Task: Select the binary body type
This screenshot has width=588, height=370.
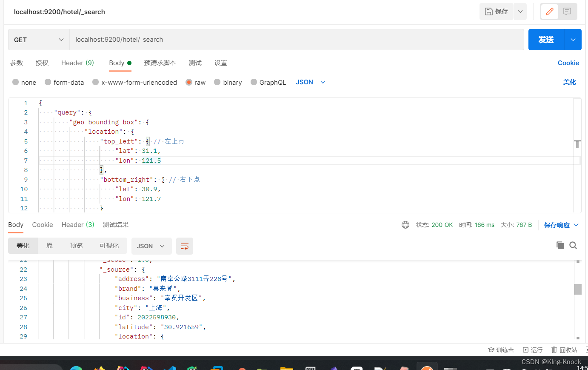Action: (228, 82)
